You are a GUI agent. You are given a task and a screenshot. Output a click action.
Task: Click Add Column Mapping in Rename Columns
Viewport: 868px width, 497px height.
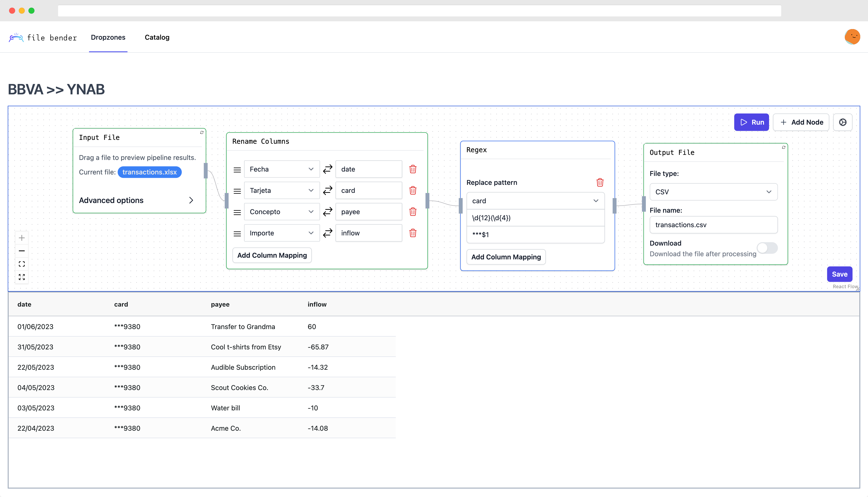[x=272, y=255]
